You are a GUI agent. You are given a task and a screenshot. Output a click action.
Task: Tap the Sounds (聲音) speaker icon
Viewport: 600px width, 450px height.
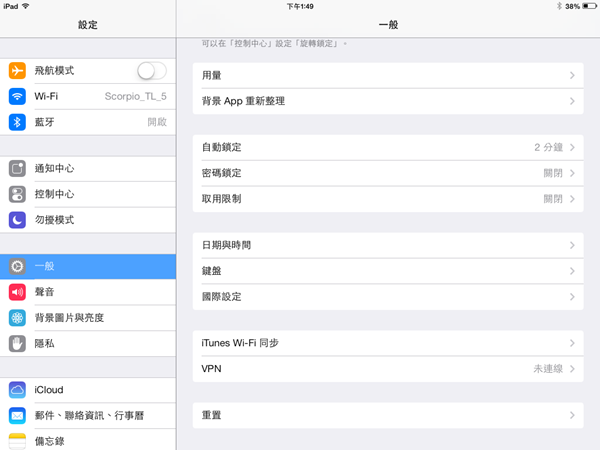(17, 292)
